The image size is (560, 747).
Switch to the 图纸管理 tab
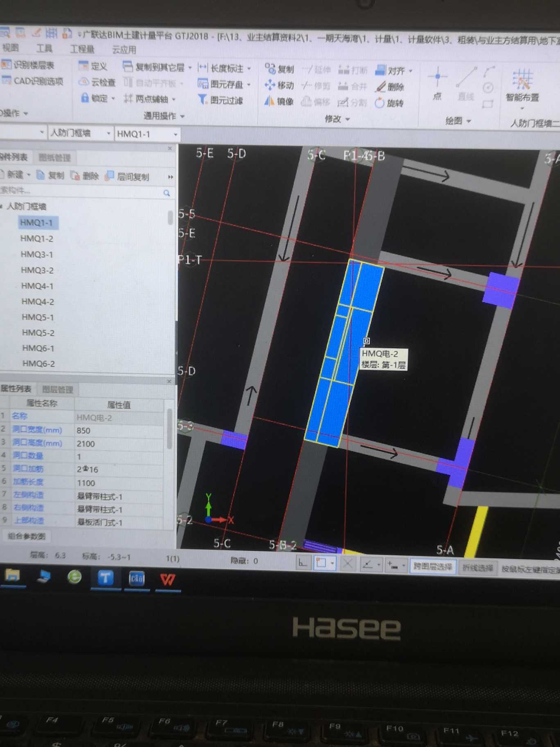[54, 158]
